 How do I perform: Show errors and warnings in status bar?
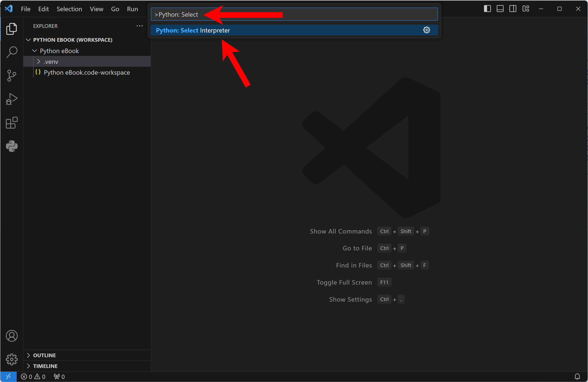33,377
